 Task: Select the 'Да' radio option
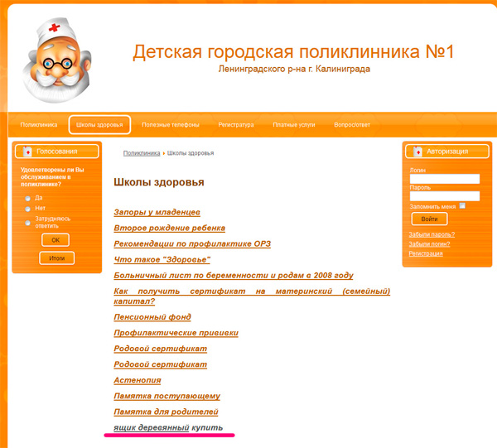28,198
